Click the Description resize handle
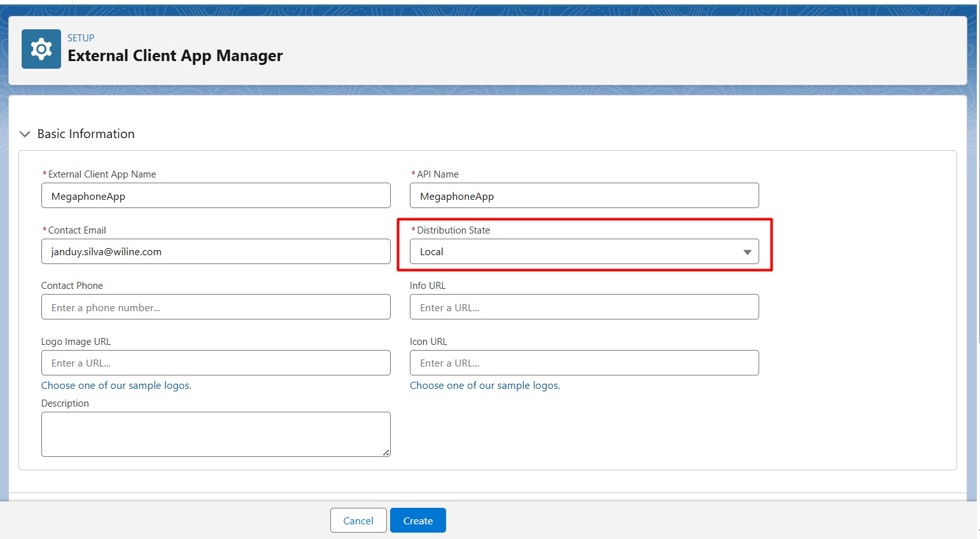This screenshot has width=980, height=539. coord(387,453)
